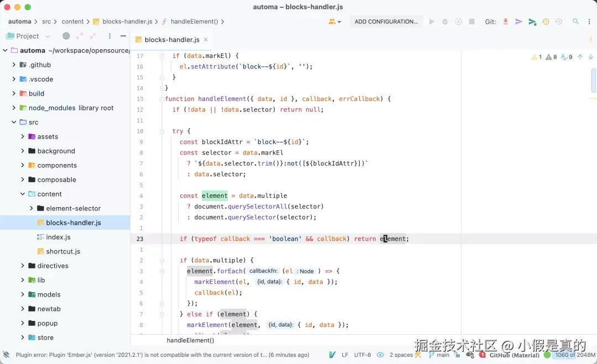Click the collapse all icon in Project panel
This screenshot has height=364, width=597.
tap(93, 36)
